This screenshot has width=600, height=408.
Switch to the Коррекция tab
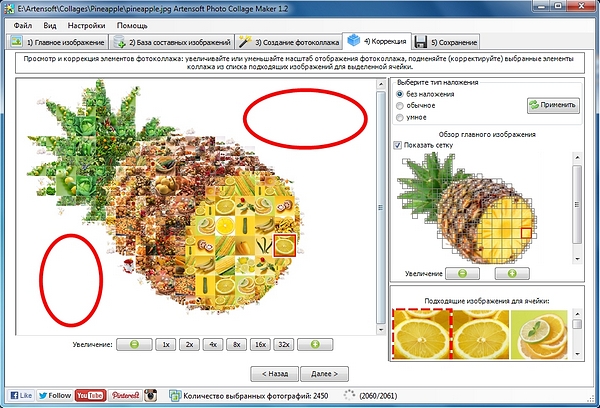pos(377,41)
